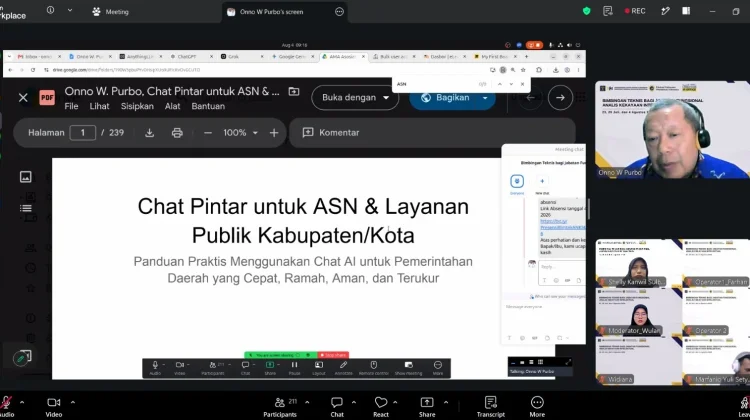750x420 pixels.
Task: Open the Lihat menu
Action: coord(99,106)
